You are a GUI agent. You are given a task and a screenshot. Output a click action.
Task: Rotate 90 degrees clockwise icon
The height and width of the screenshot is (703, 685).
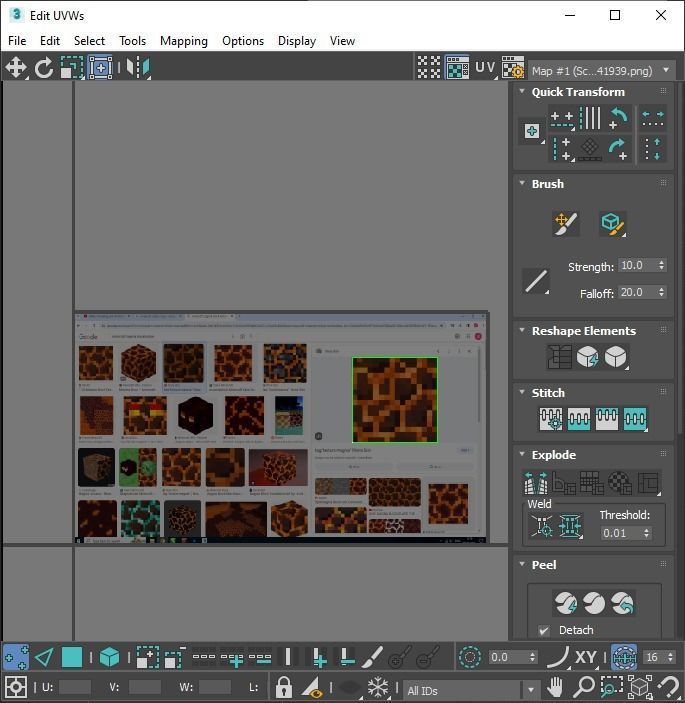(x=618, y=149)
